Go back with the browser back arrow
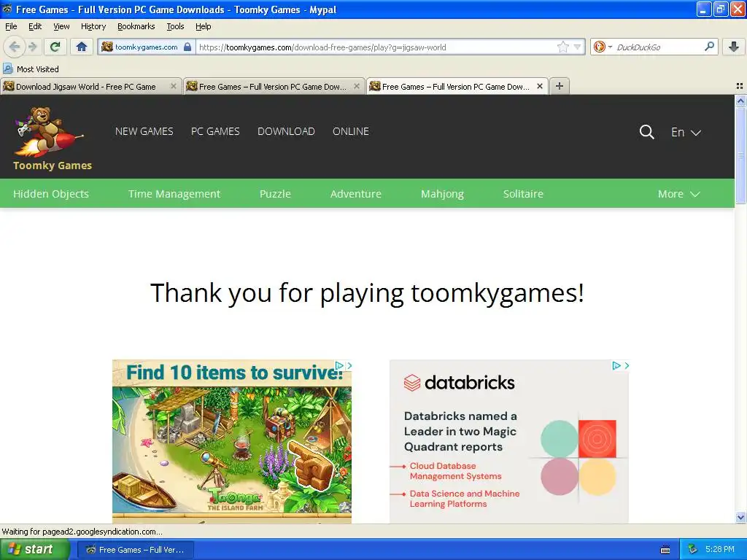 click(14, 47)
